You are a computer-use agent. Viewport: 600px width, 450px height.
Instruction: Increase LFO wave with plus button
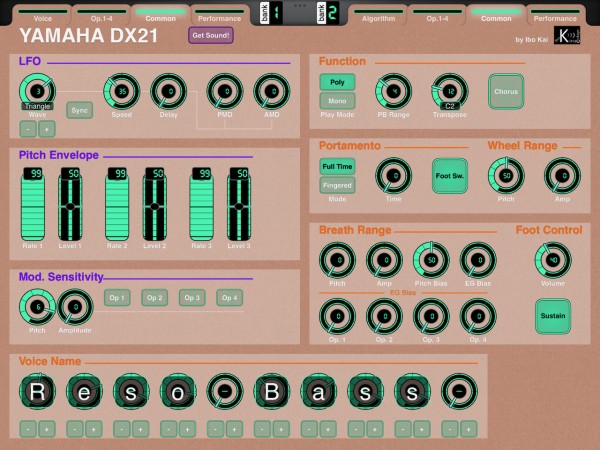tap(47, 129)
